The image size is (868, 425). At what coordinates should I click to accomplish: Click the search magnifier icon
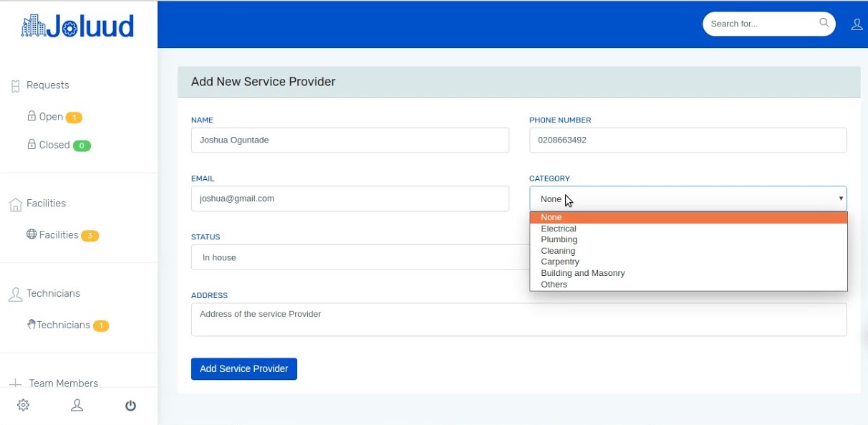click(x=824, y=23)
